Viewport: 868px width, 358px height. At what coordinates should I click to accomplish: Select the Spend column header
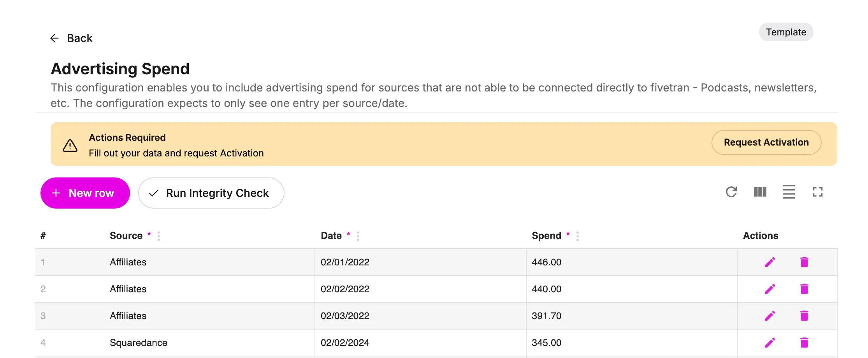point(546,236)
